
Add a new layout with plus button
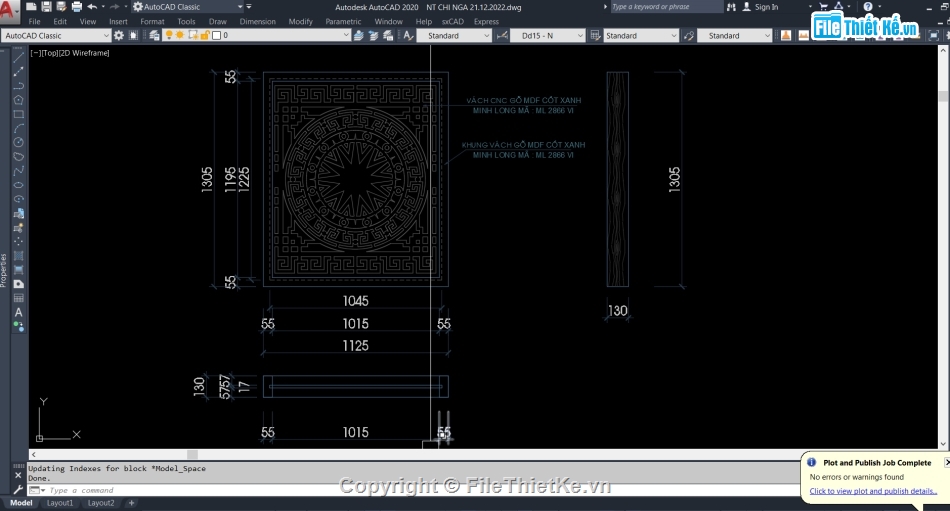(x=131, y=503)
